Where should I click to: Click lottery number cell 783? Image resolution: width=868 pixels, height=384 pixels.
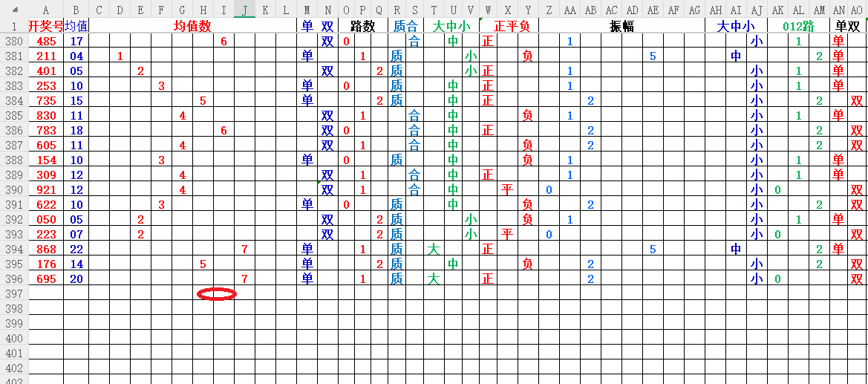point(45,130)
